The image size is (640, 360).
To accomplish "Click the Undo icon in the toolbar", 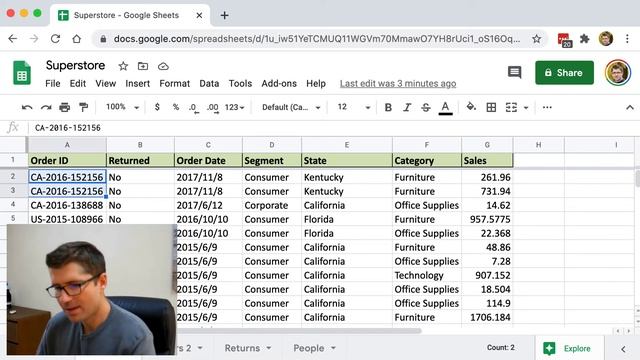I will pyautogui.click(x=27, y=107).
